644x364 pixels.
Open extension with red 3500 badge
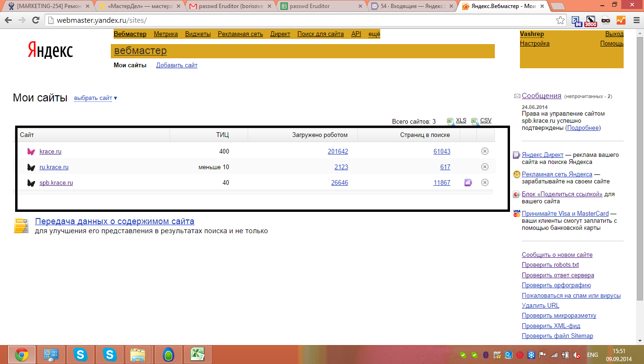click(590, 20)
